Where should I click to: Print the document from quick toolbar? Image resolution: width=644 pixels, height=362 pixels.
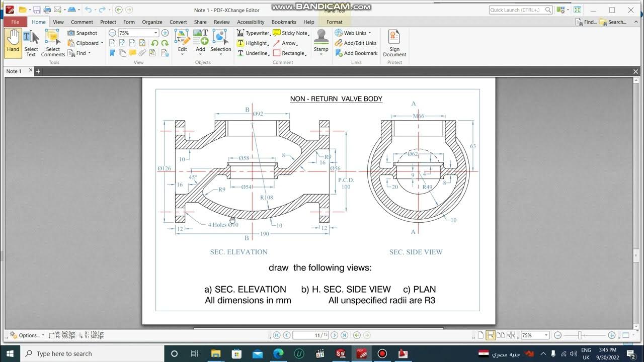(x=47, y=10)
